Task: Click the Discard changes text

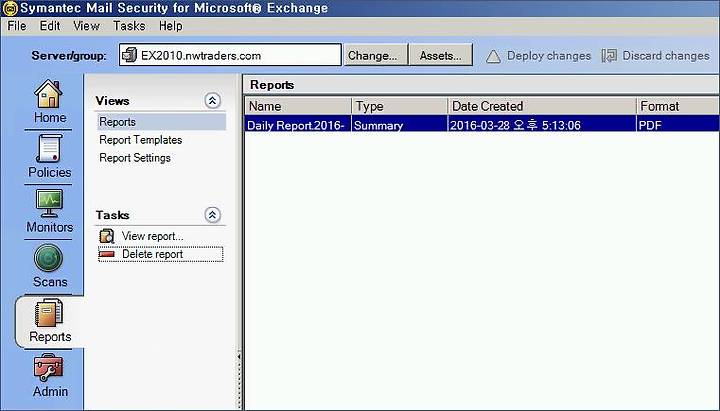Action: (666, 56)
